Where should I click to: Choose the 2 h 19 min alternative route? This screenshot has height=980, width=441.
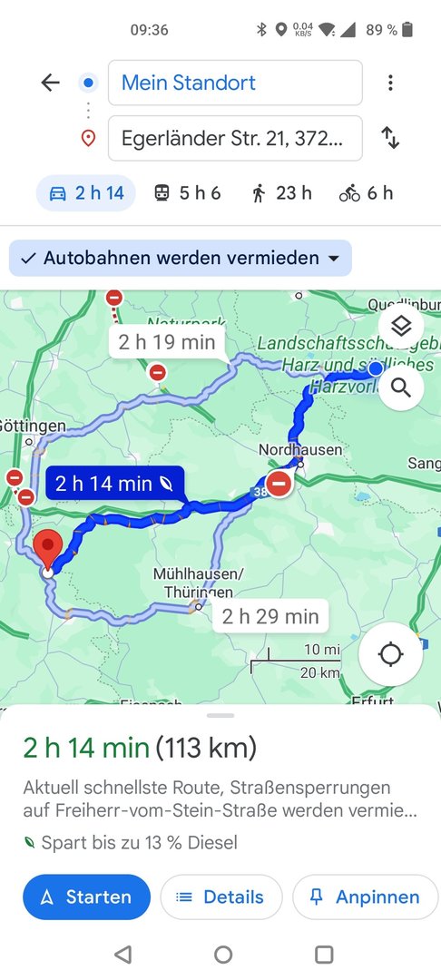tap(167, 342)
